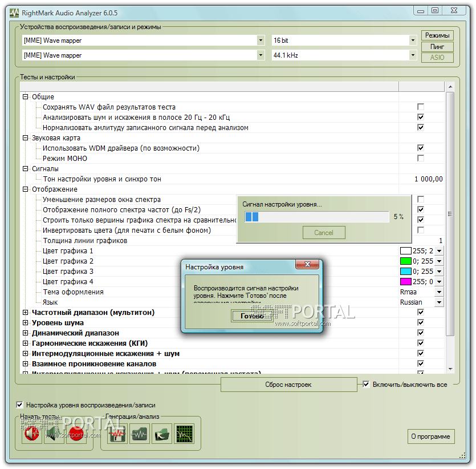Viewport: 476px width, 469px height.
Task: Click the RightMark Audio Analyzer title bar icon
Action: [x=14, y=13]
